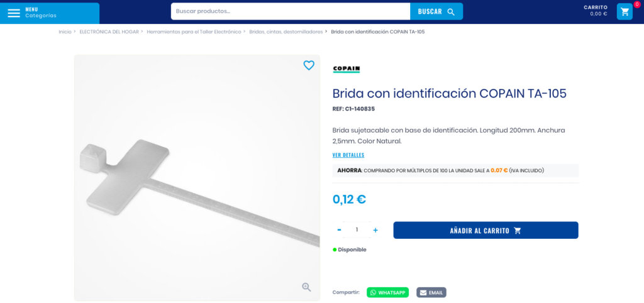
Task: Open ELECTRÓNICA DEL HOGAR breadcrumb
Action: pos(109,31)
